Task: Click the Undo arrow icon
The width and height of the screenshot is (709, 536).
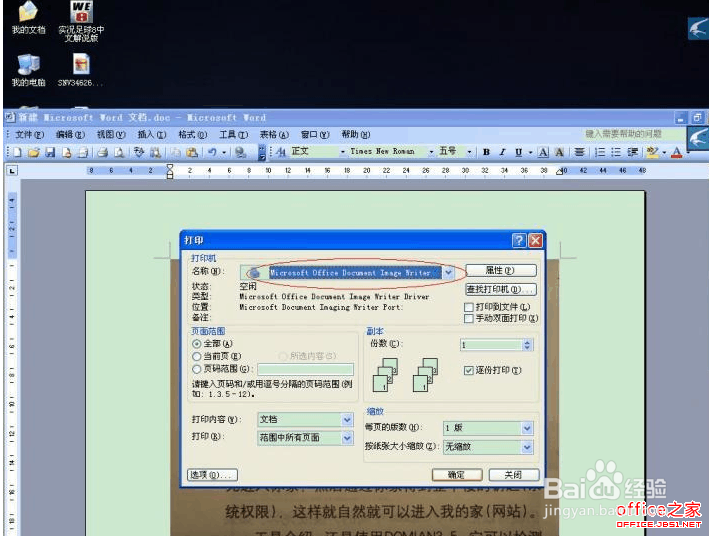Action: [212, 152]
